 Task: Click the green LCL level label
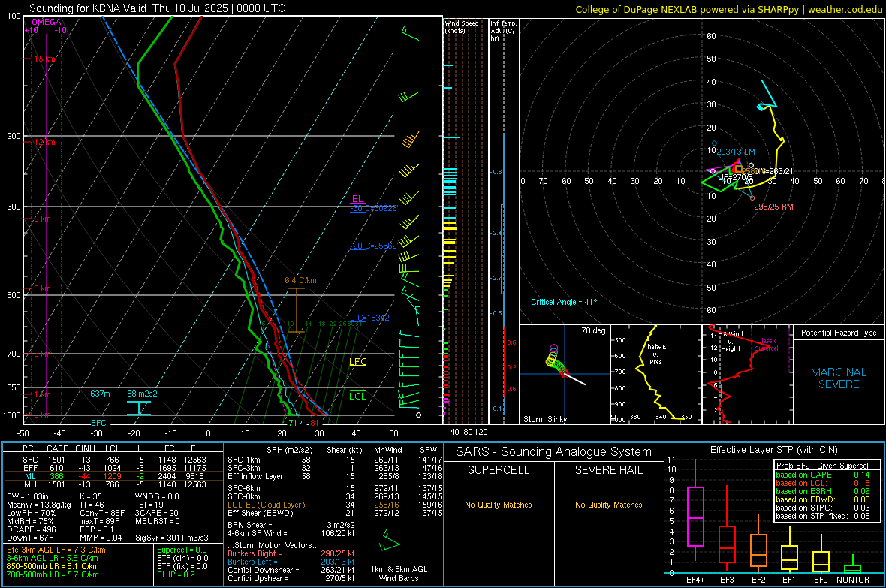coord(357,396)
